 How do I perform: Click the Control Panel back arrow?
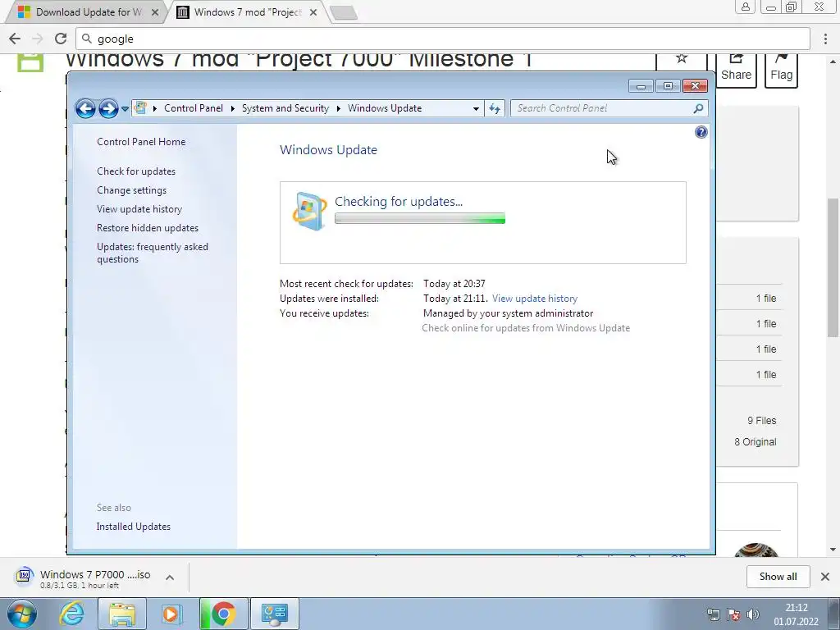tap(85, 109)
